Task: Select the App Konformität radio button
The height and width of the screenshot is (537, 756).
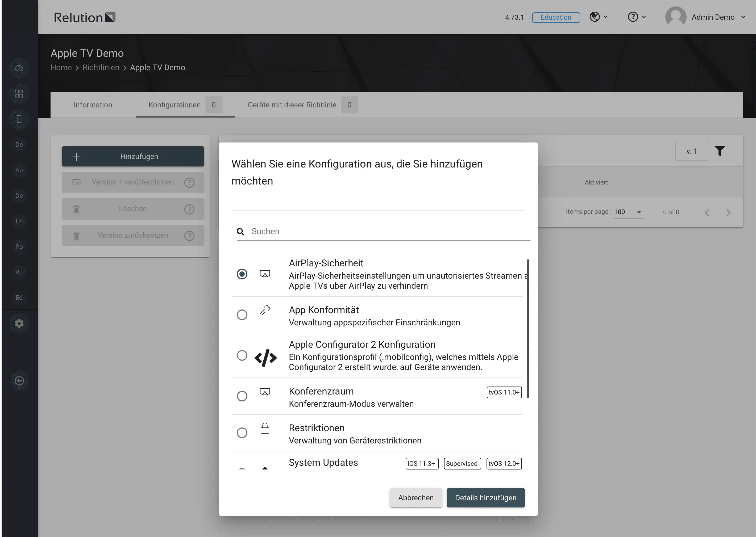Action: point(242,314)
